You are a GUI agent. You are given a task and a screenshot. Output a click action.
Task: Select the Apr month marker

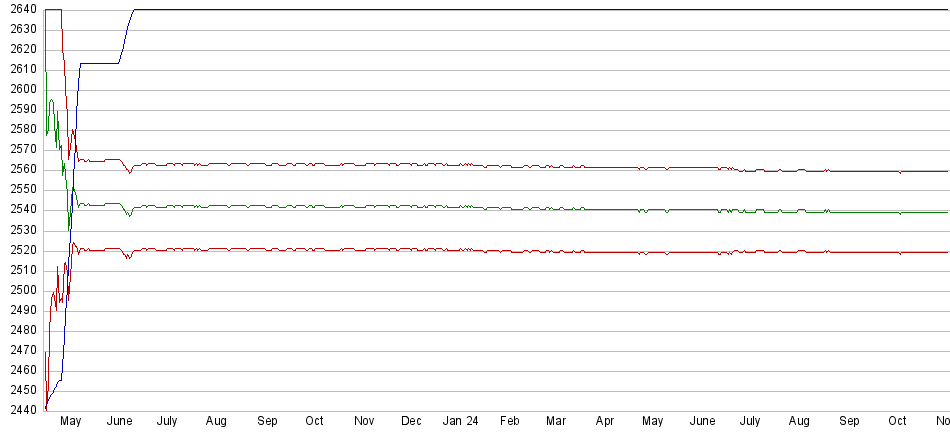click(605, 422)
